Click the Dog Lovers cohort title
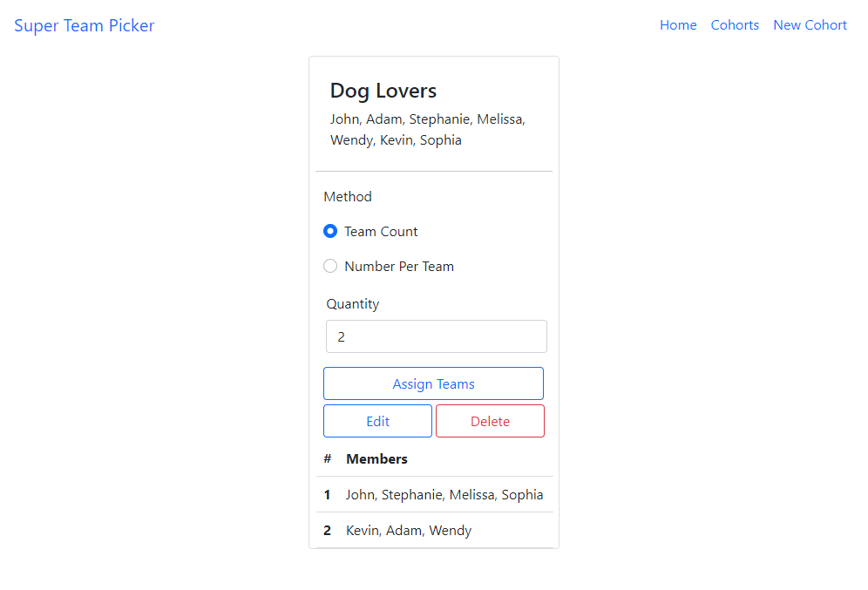 click(383, 91)
